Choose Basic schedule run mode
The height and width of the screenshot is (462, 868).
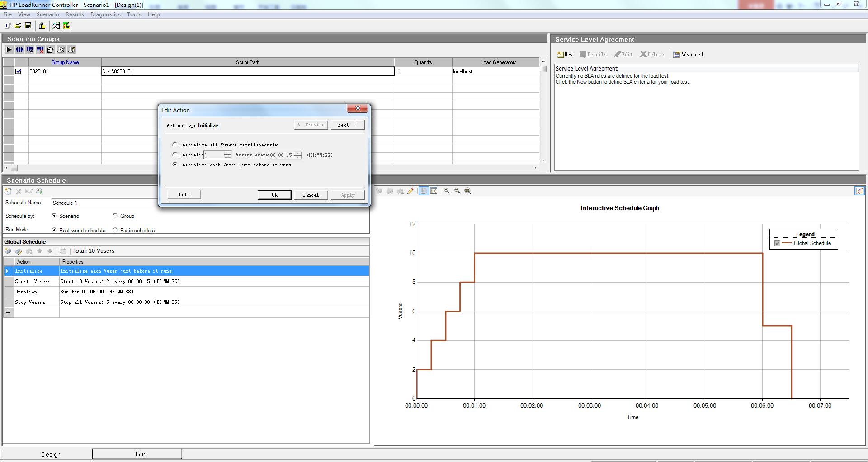coord(115,230)
